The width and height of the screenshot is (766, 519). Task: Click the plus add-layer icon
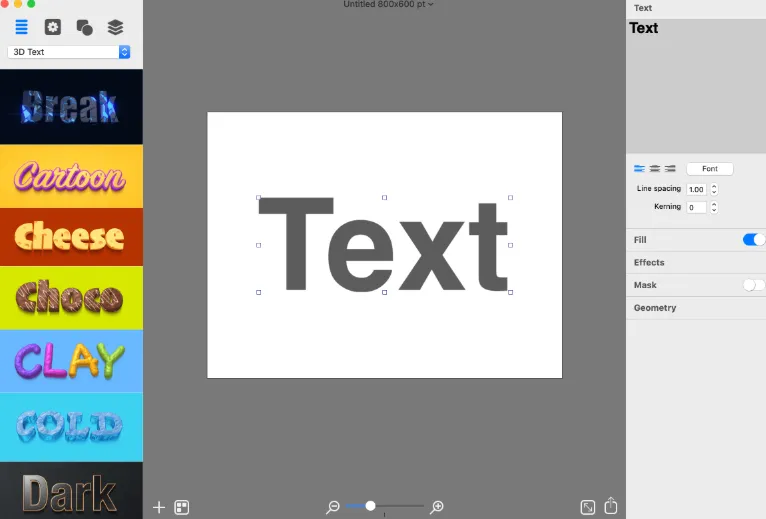point(159,507)
